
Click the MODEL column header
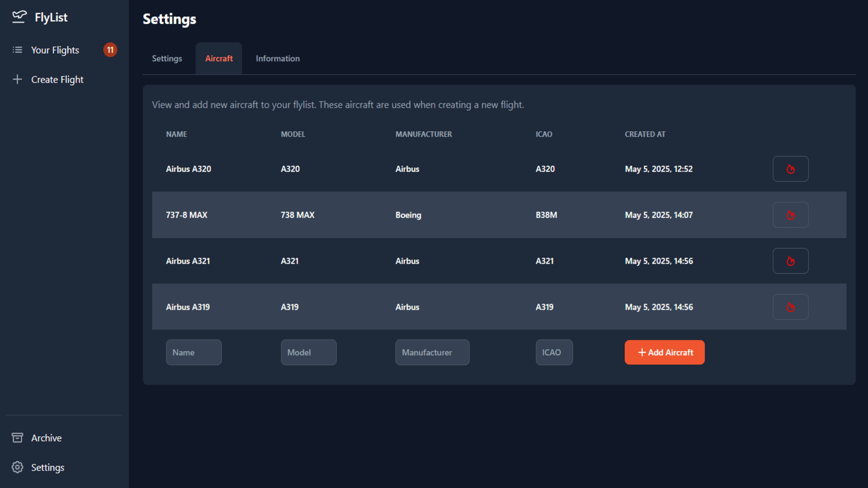(293, 134)
